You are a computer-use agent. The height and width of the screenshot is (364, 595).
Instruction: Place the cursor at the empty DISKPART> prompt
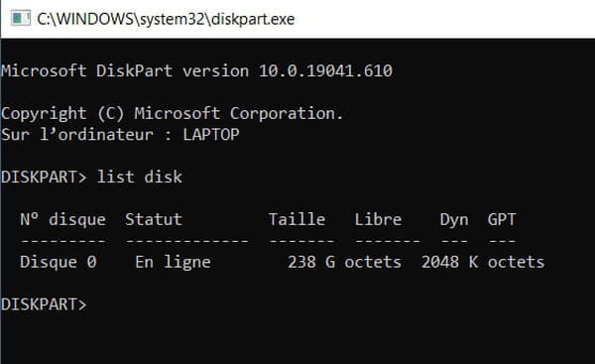[44, 304]
